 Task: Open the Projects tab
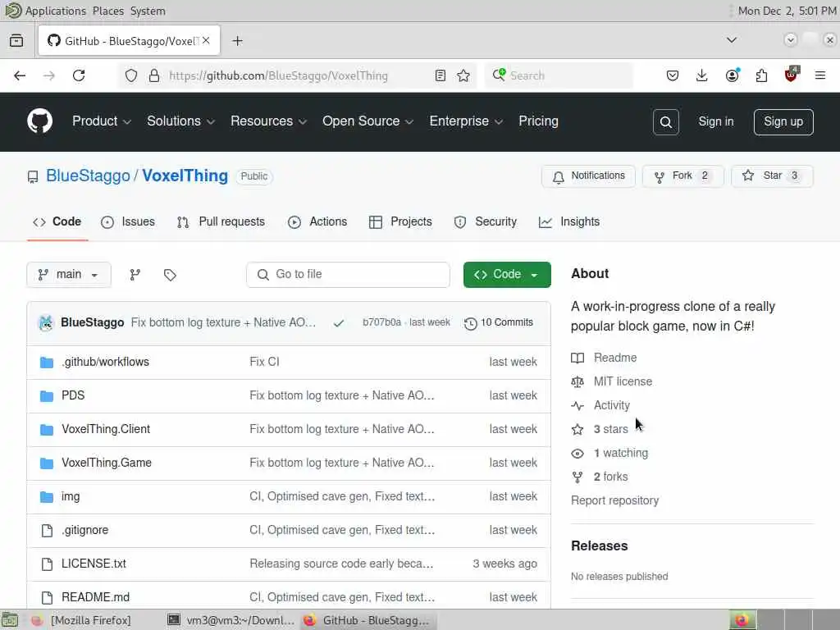coord(400,221)
